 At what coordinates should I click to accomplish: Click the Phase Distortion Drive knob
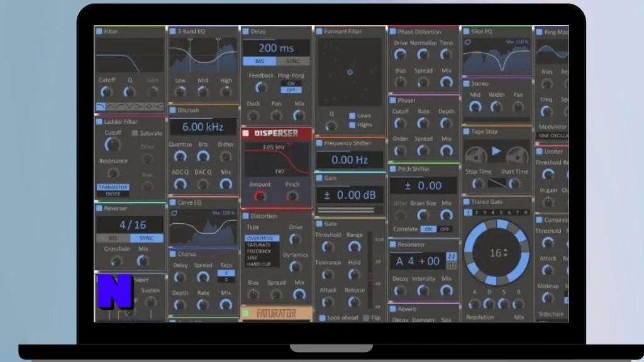pyautogui.click(x=400, y=55)
